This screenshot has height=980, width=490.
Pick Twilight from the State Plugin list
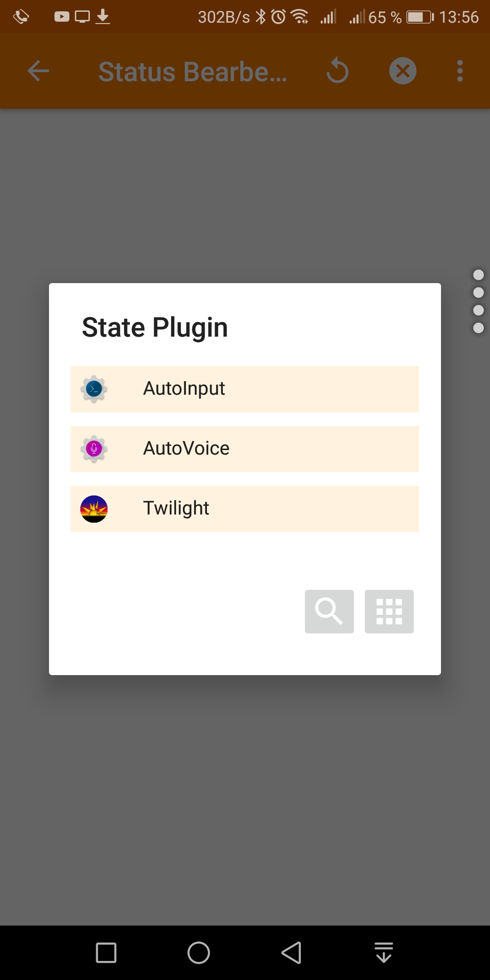245,509
